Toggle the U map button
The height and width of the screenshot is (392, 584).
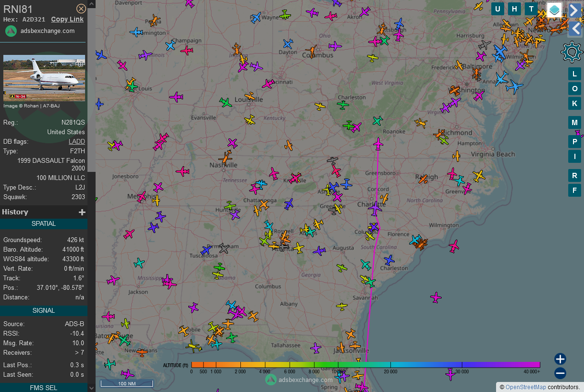(x=497, y=9)
